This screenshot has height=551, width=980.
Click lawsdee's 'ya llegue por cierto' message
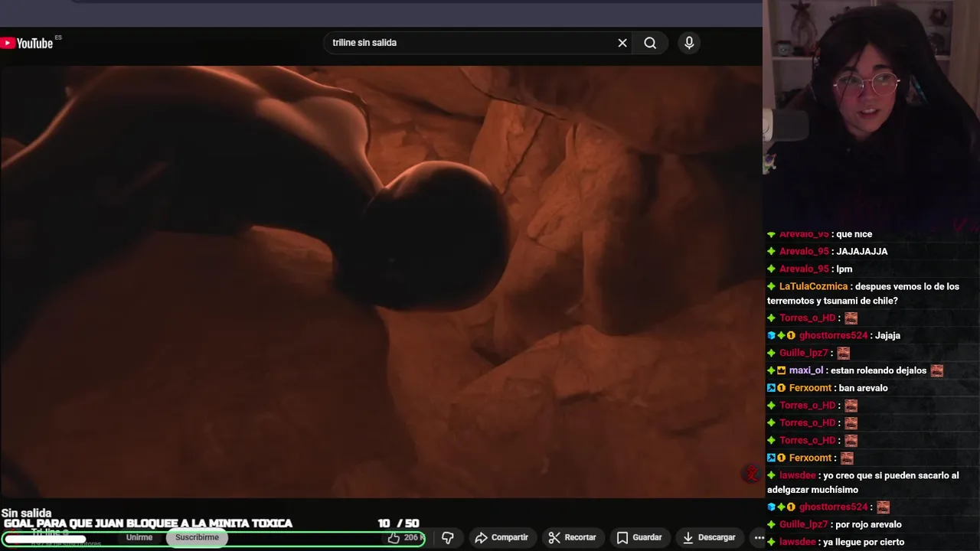[x=864, y=542]
